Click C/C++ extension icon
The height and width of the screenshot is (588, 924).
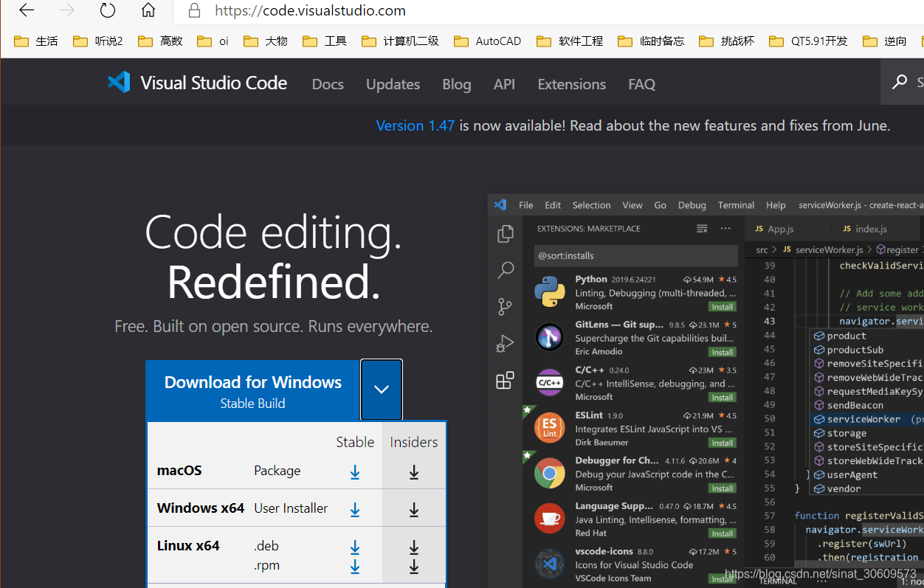coord(550,383)
